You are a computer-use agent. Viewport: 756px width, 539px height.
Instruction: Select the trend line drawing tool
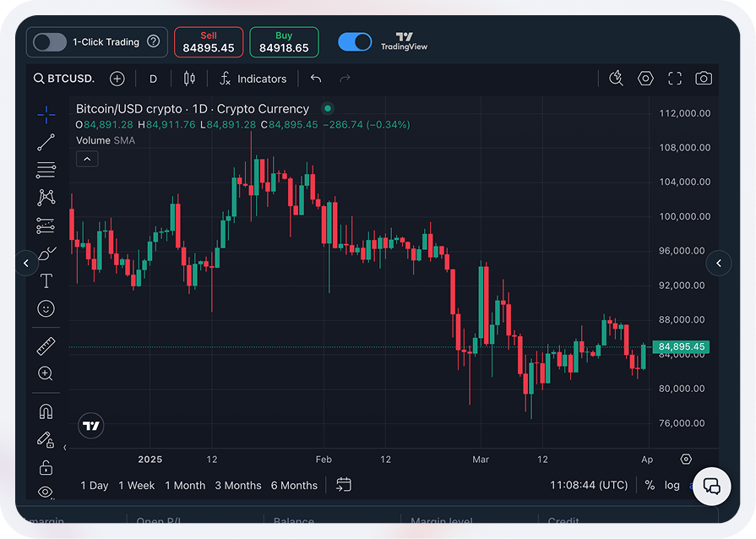click(x=46, y=142)
